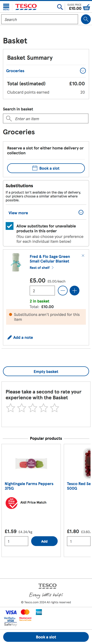Click the Empty basket button

(x=46, y=371)
